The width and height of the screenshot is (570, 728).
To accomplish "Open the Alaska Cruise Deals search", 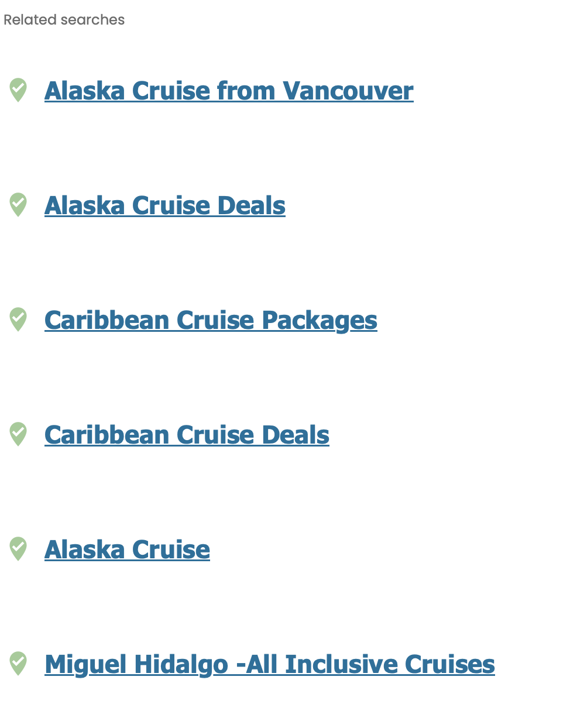I will tap(164, 206).
